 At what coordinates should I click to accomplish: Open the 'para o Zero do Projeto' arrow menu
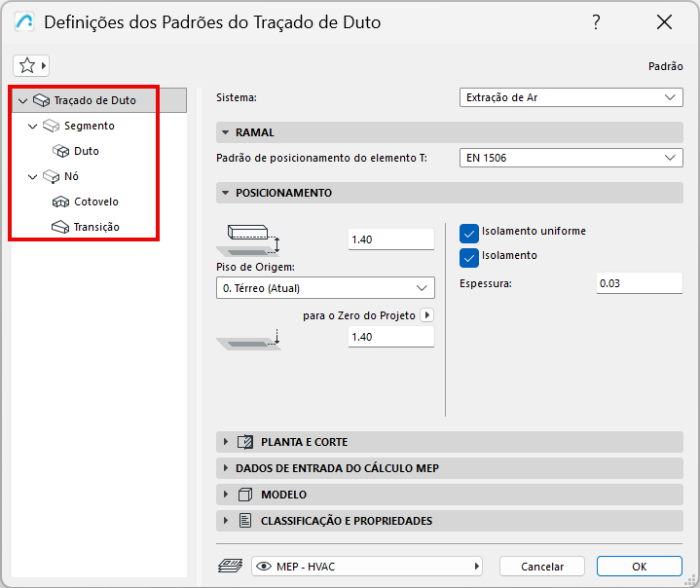click(427, 315)
